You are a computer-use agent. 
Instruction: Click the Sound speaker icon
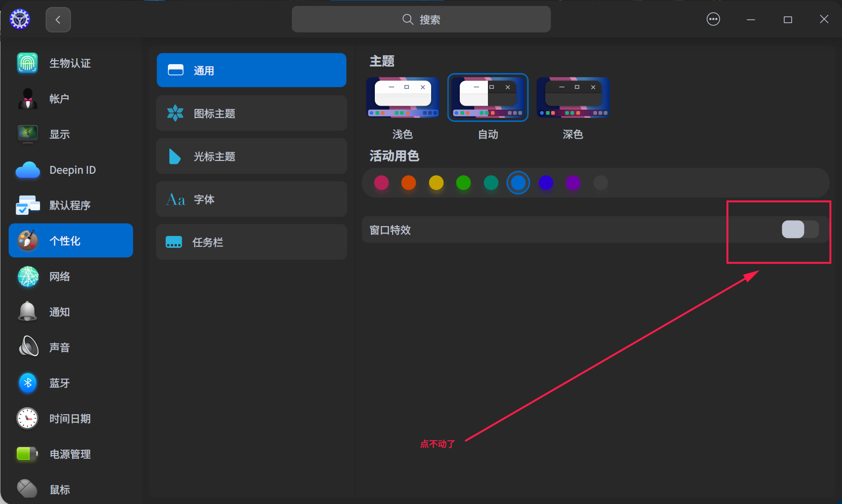(28, 347)
